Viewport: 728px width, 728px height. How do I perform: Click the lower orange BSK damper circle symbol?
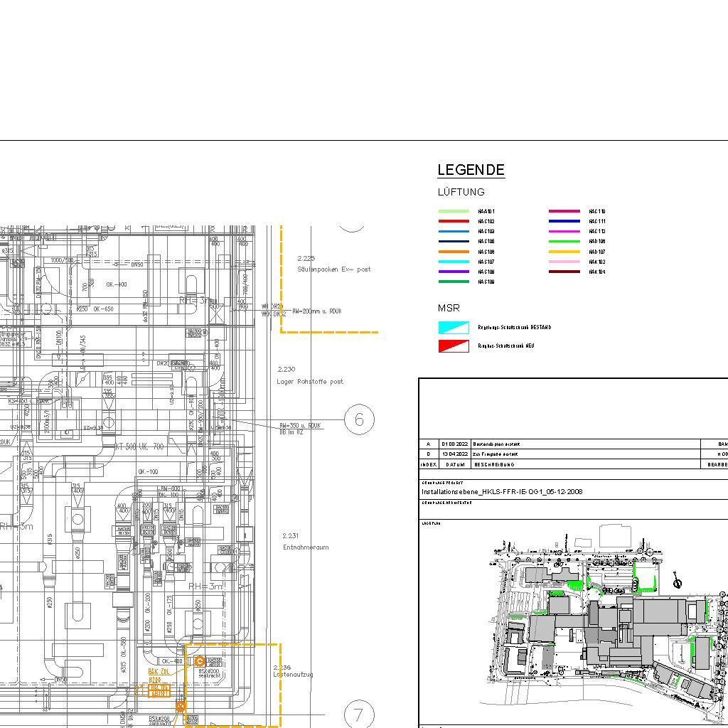[x=181, y=707]
